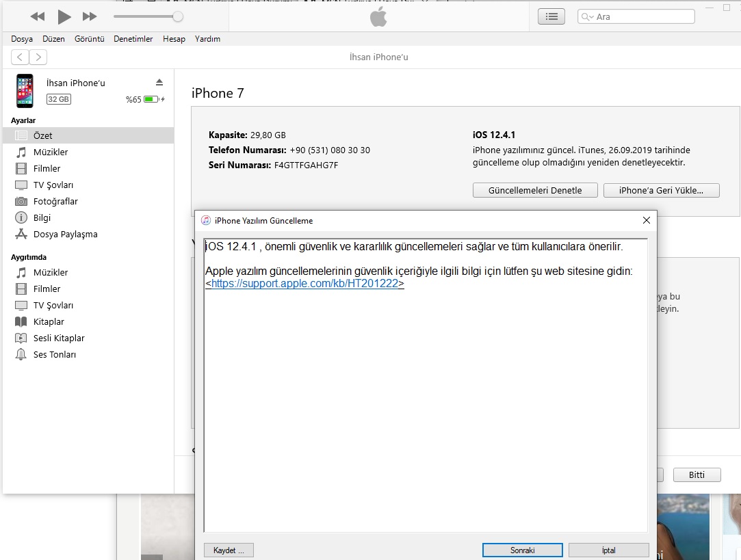Screen dimensions: 741x560
Task: Open Kitaplar on the device
Action: tap(88, 321)
